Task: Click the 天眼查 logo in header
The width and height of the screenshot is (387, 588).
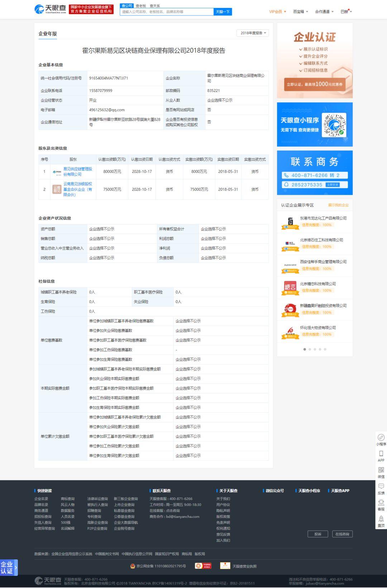Action: coord(50,9)
